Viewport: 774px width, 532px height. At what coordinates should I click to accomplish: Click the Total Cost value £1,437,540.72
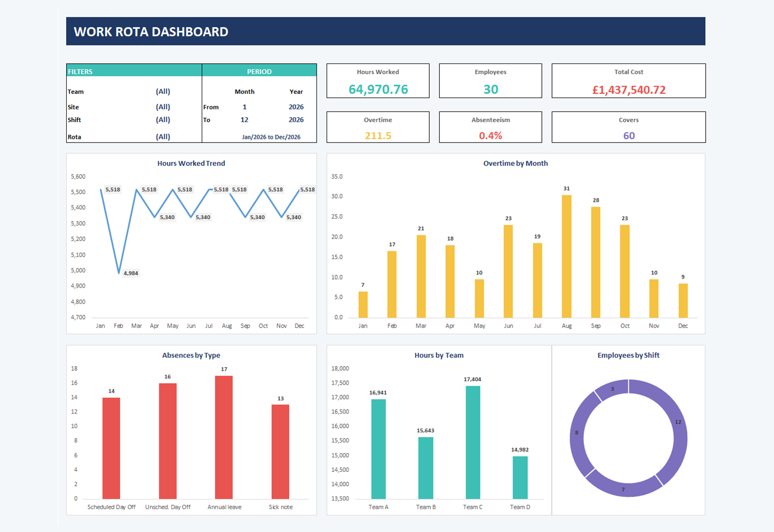[629, 90]
